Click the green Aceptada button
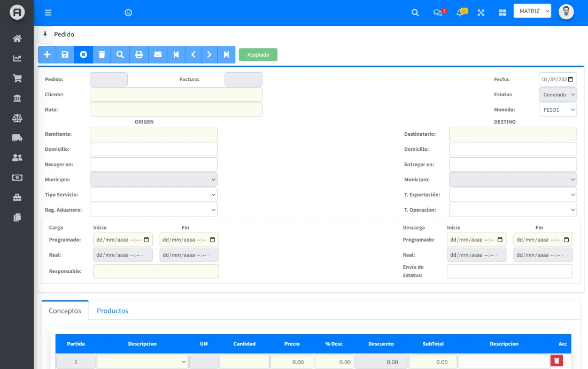This screenshot has width=588, height=369. [258, 55]
